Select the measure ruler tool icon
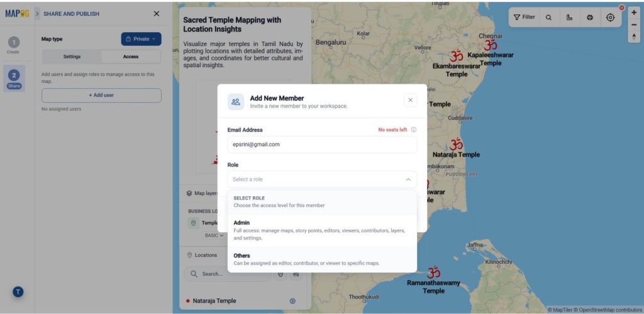Image resolution: width=644 pixels, height=314 pixels. tap(569, 17)
